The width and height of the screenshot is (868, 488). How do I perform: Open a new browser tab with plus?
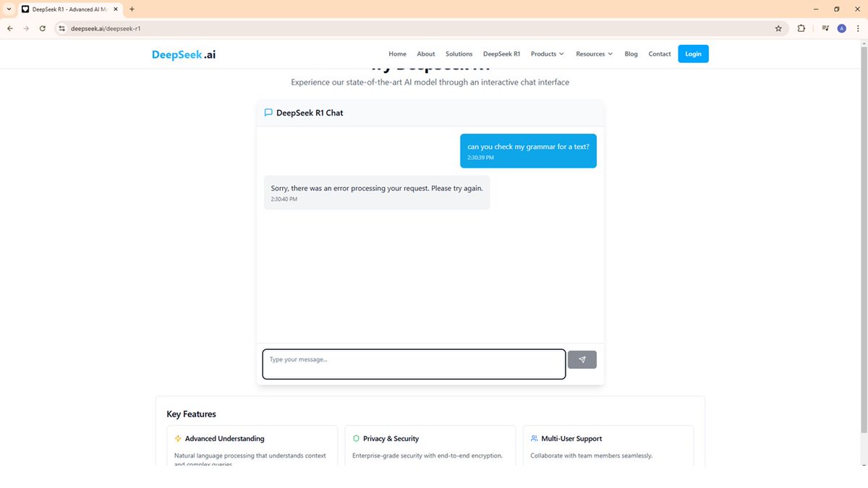pos(132,9)
